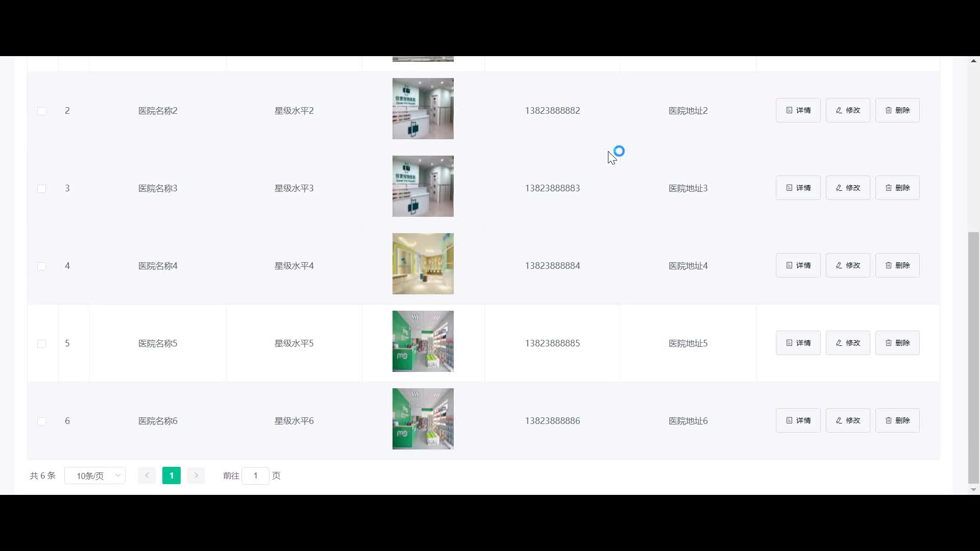Click the edit pencil icon in row 3
The width and height of the screenshot is (980, 551).
[x=839, y=188]
